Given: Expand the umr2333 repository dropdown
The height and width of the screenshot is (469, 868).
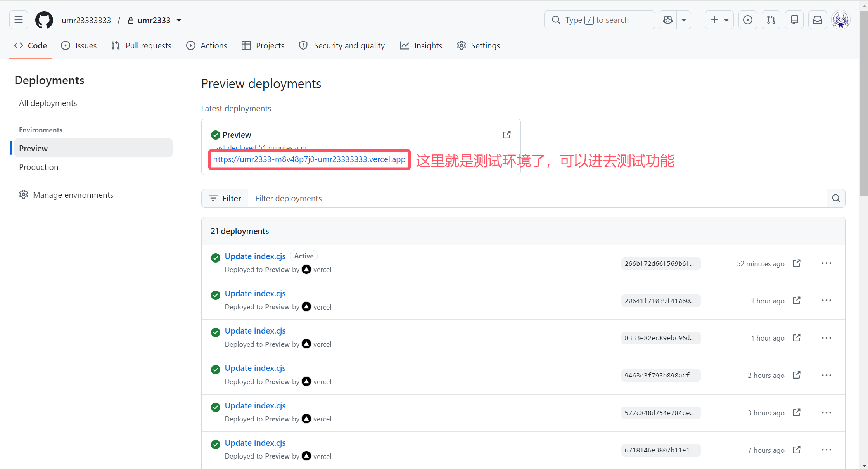Looking at the screenshot, I should click(x=179, y=20).
